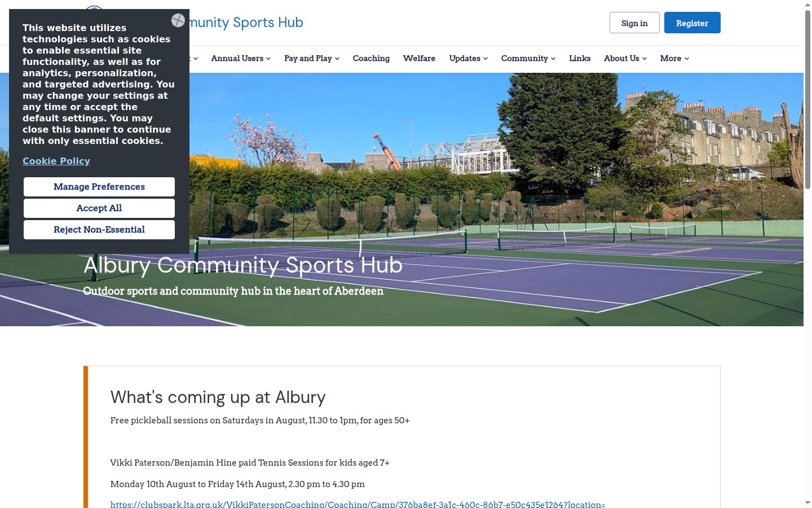Click the Manage Preferences button
Screen dimensions: 812x508
tap(99, 187)
